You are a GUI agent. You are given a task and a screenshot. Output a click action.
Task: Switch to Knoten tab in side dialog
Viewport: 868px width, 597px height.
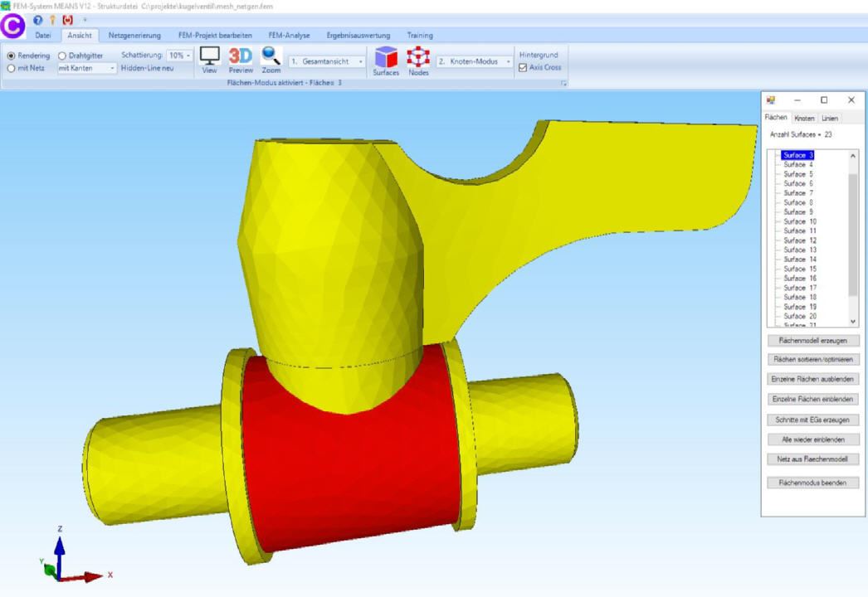(804, 119)
